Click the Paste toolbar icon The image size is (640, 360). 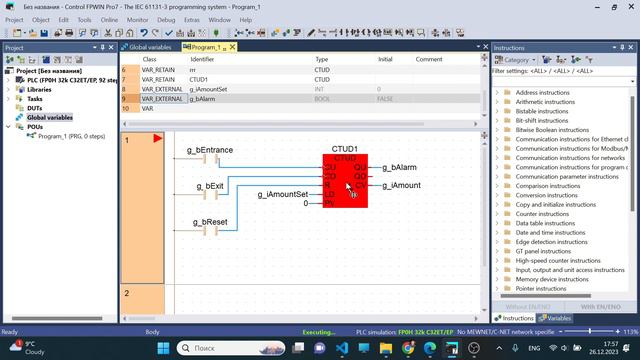pyautogui.click(x=129, y=33)
